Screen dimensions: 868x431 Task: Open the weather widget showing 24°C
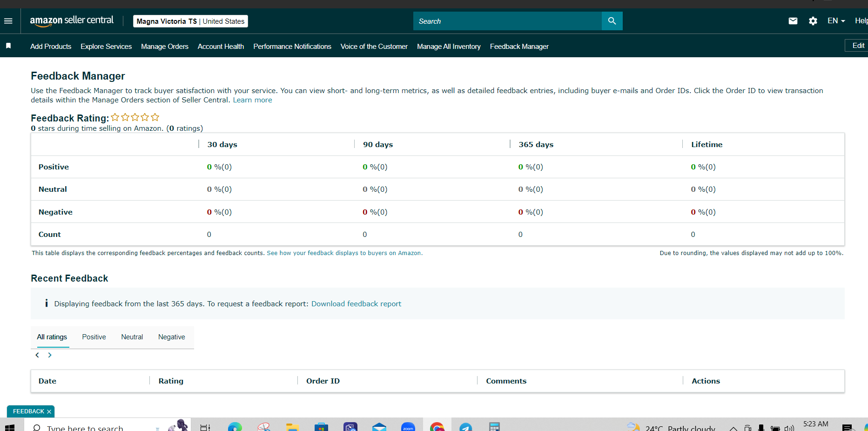tap(671, 427)
